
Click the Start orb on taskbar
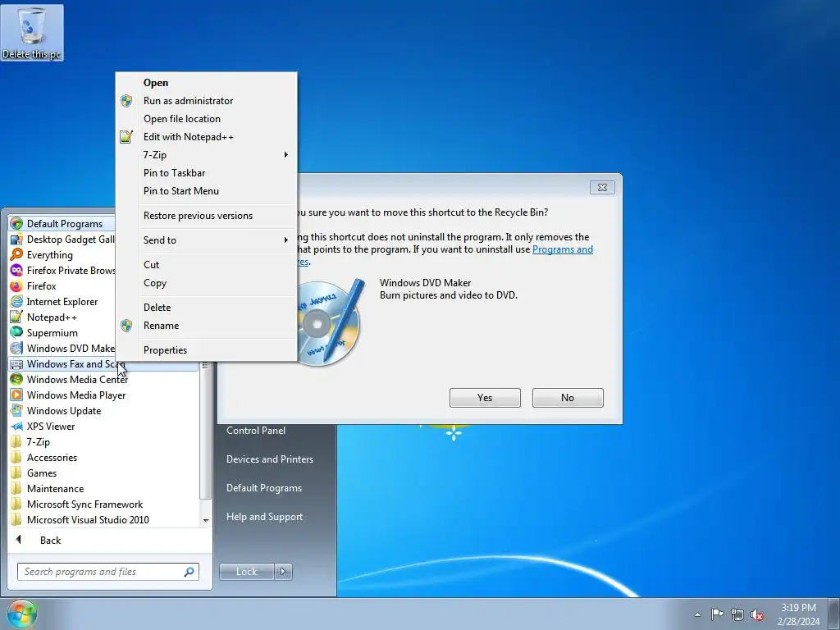22,614
